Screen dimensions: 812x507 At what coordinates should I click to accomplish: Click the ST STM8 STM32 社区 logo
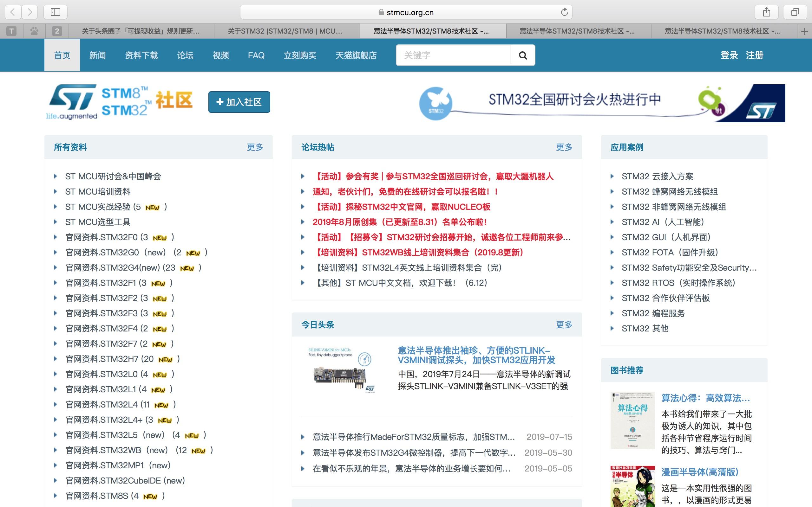pyautogui.click(x=120, y=102)
